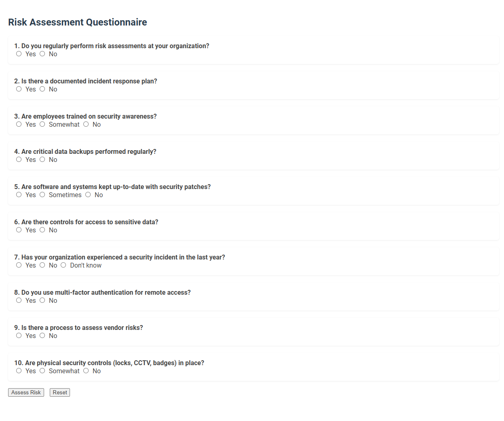Select No for regularly performing risk assessments
The image size is (504, 421).
tap(42, 53)
